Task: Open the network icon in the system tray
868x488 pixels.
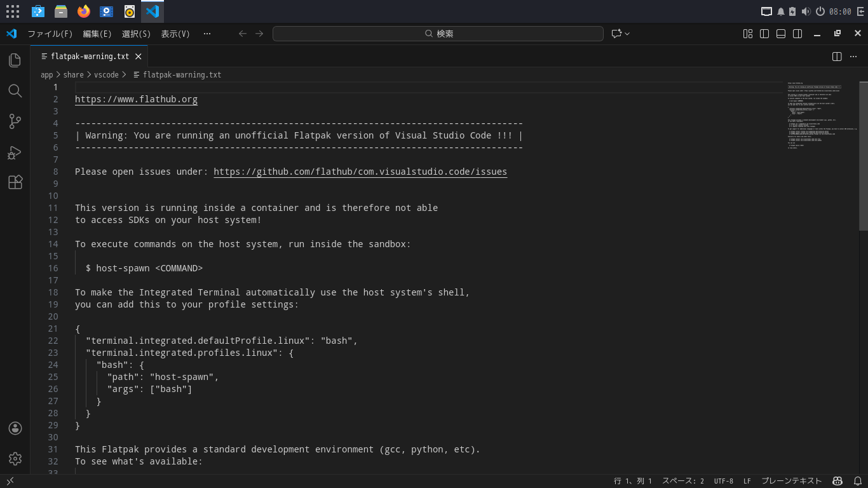Action: [766, 11]
